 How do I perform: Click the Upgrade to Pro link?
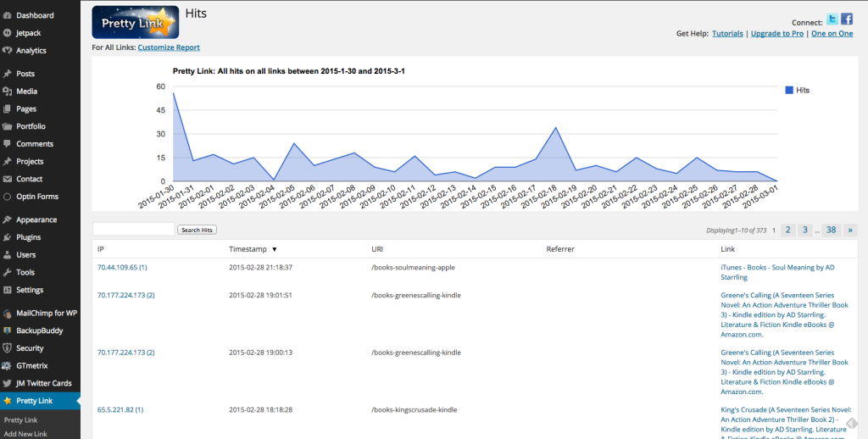tap(777, 34)
